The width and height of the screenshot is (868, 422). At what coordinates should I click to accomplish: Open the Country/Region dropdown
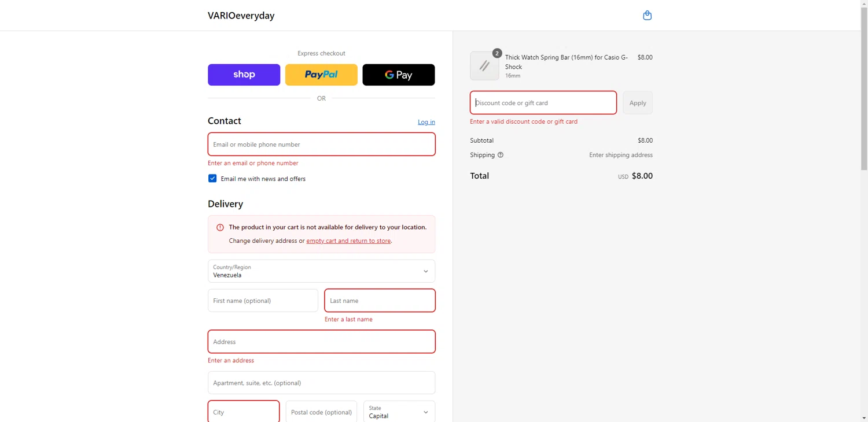point(321,271)
